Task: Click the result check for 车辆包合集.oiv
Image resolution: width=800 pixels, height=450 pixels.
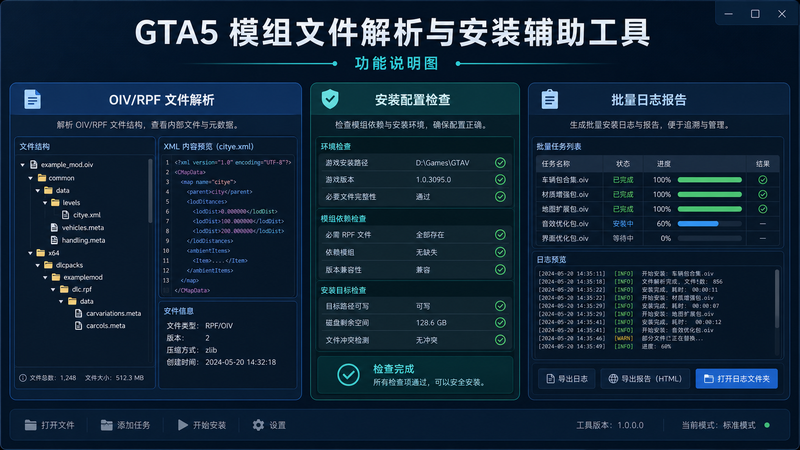Action: 762,180
